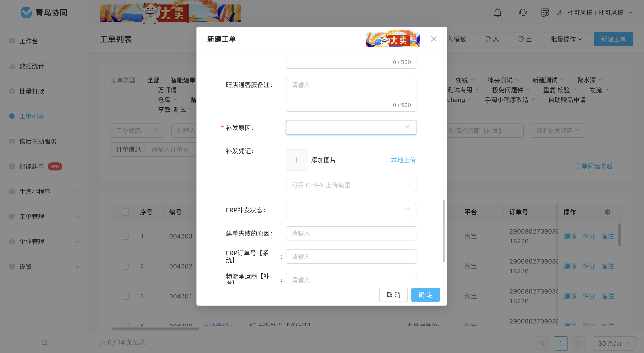Open the ERP补发状态 filter on list page
This screenshot has width=644, height=353.
click(558, 130)
